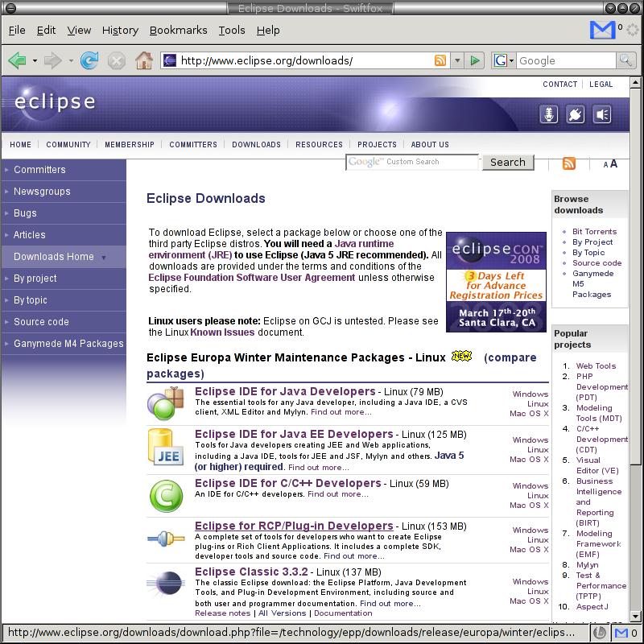
Task: Go to the PROJECTS navigation tab
Action: 377,145
